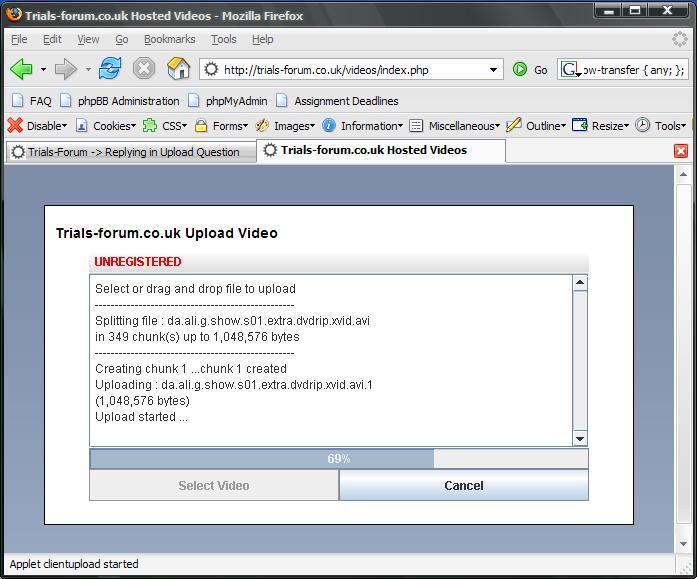Open the Go menu
697x579 pixels.
click(x=122, y=40)
